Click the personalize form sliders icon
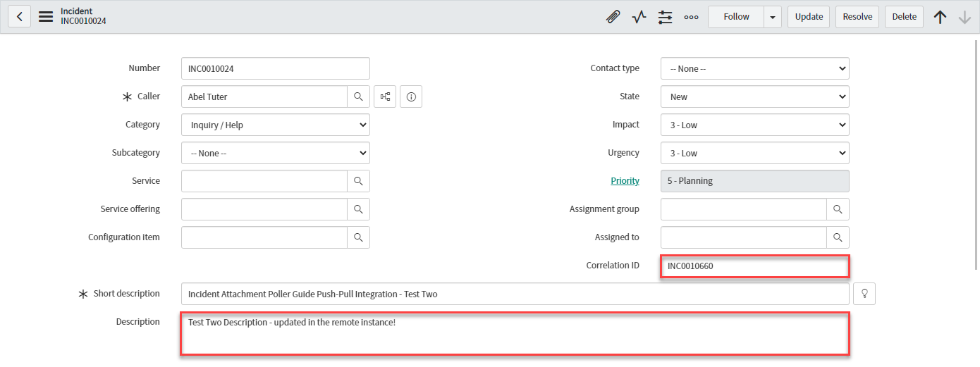Screen dimensions: 980x367 [665, 17]
